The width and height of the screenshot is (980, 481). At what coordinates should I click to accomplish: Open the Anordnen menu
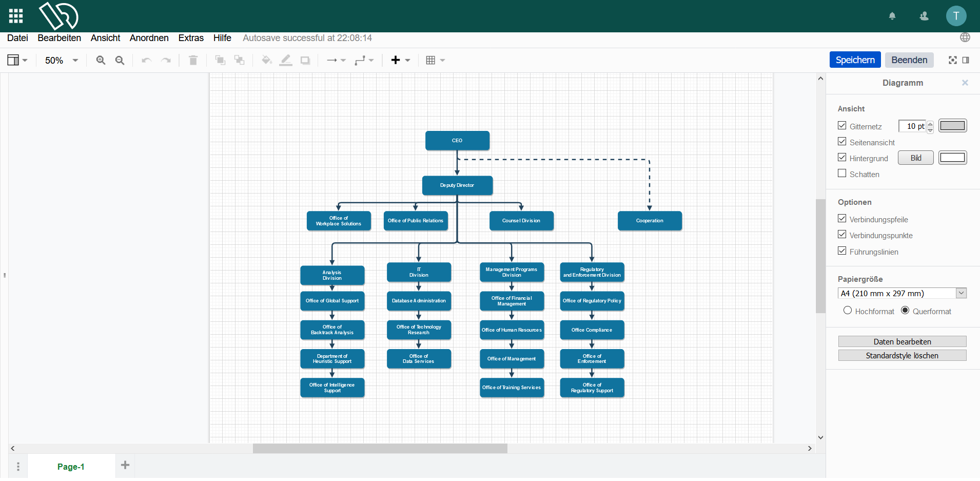[149, 38]
